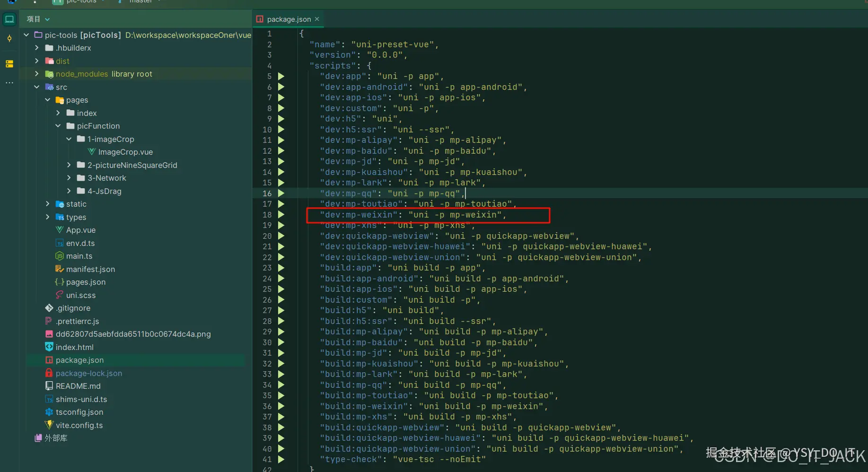Run the dev:mp-weixin script from the gutter
Viewport: 868px width, 472px height.
coord(281,215)
